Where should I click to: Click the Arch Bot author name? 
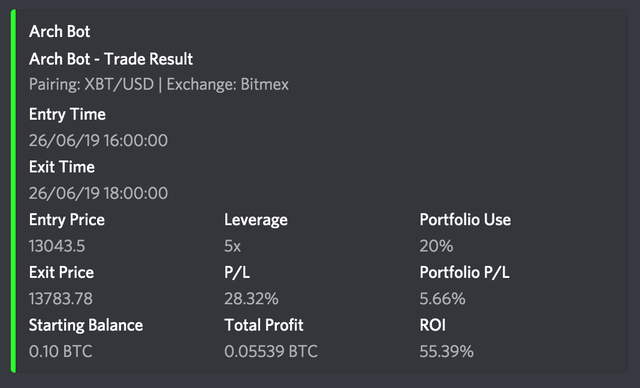pyautogui.click(x=60, y=32)
